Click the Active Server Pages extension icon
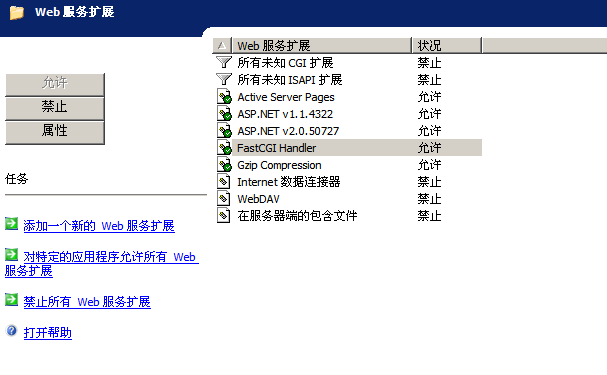This screenshot has height=375, width=607. 224,96
